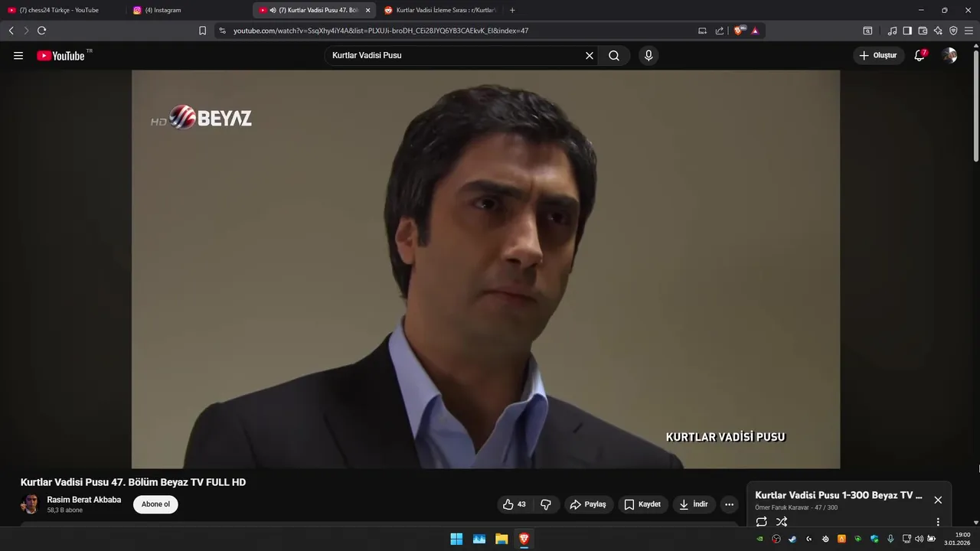This screenshot has height=551, width=980.
Task: Mute the audio indicator on the active tab
Action: tap(273, 10)
